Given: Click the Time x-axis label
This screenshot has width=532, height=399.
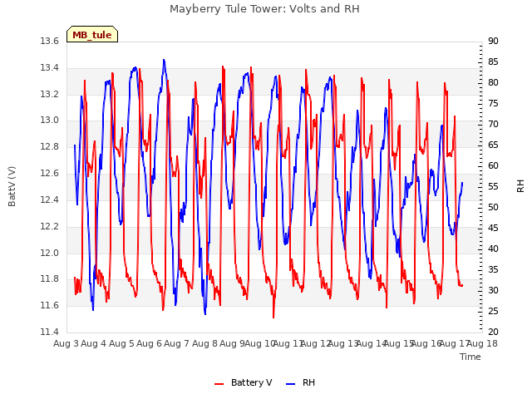Looking at the screenshot, I should click(x=470, y=357).
